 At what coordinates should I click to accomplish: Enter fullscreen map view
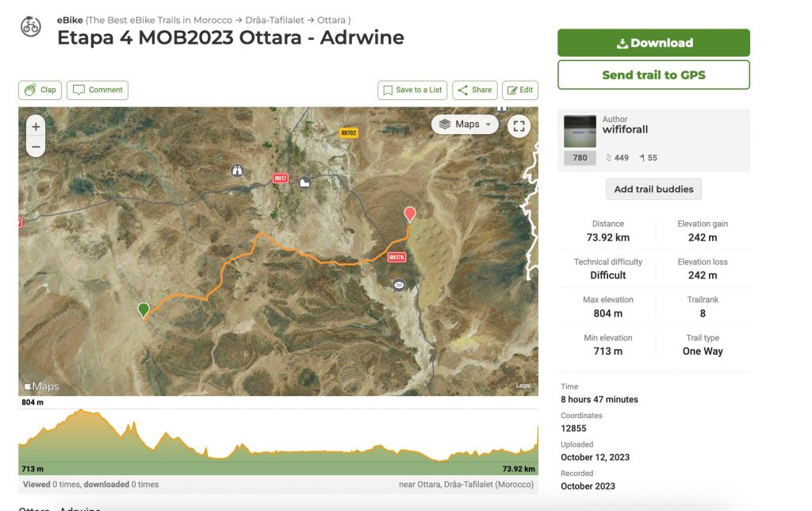[x=519, y=125]
